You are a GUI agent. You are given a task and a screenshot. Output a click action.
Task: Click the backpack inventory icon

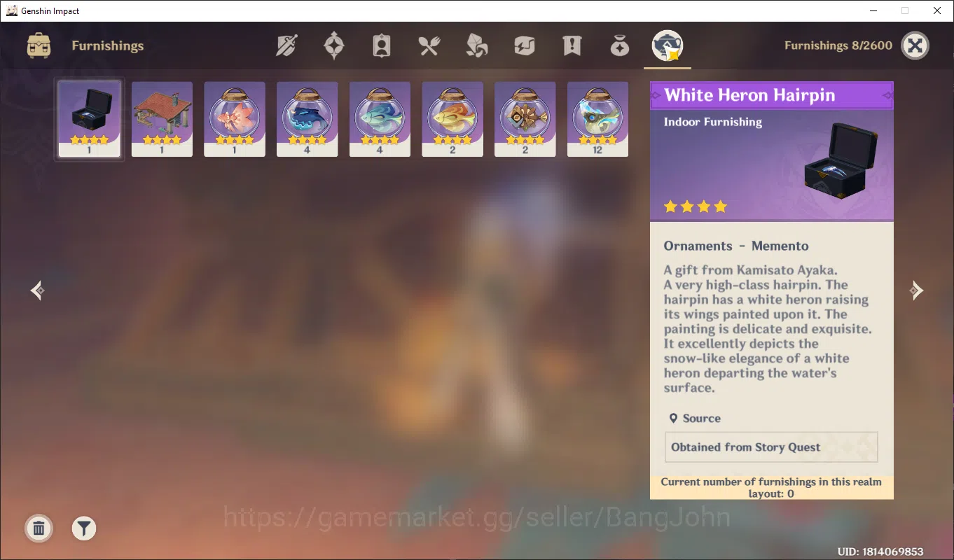pyautogui.click(x=39, y=45)
